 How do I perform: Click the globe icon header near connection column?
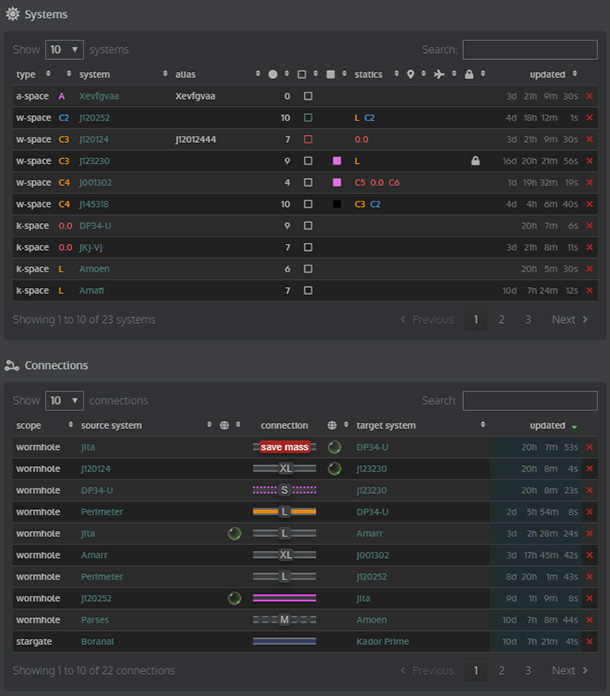(224, 425)
